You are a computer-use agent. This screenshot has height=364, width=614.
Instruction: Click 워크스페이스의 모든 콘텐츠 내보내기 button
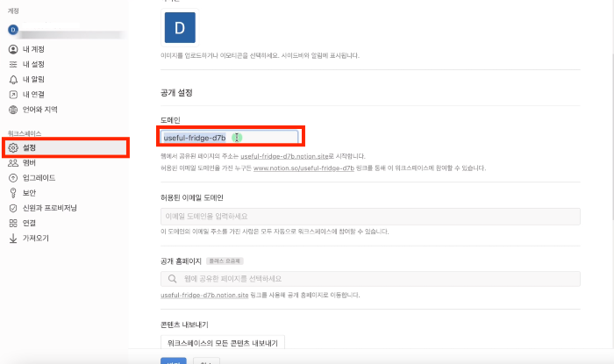(223, 343)
